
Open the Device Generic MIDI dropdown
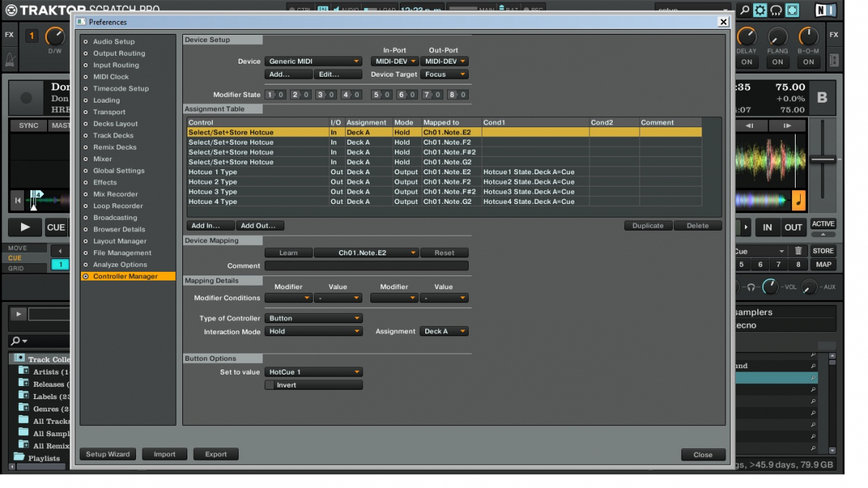coord(313,61)
